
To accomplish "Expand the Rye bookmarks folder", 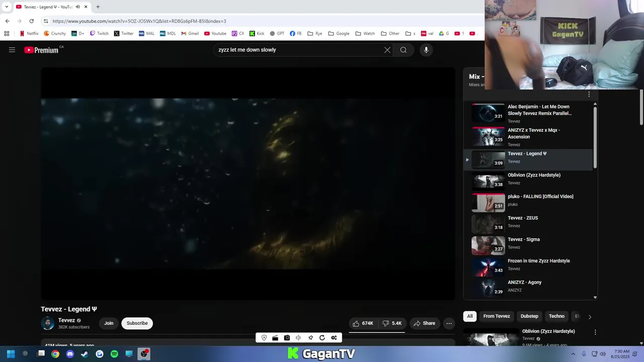I will [x=314, y=34].
